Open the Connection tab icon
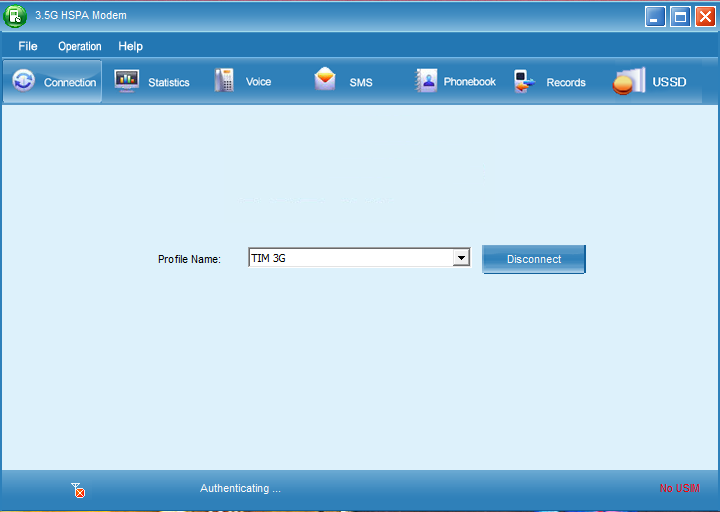720x512 pixels. pyautogui.click(x=23, y=81)
